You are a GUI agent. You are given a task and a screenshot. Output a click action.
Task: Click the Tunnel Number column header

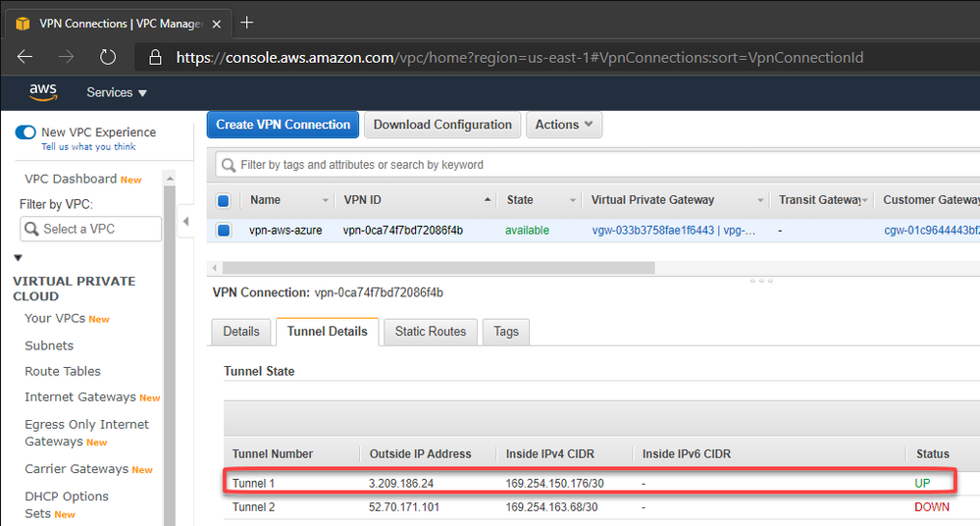273,454
